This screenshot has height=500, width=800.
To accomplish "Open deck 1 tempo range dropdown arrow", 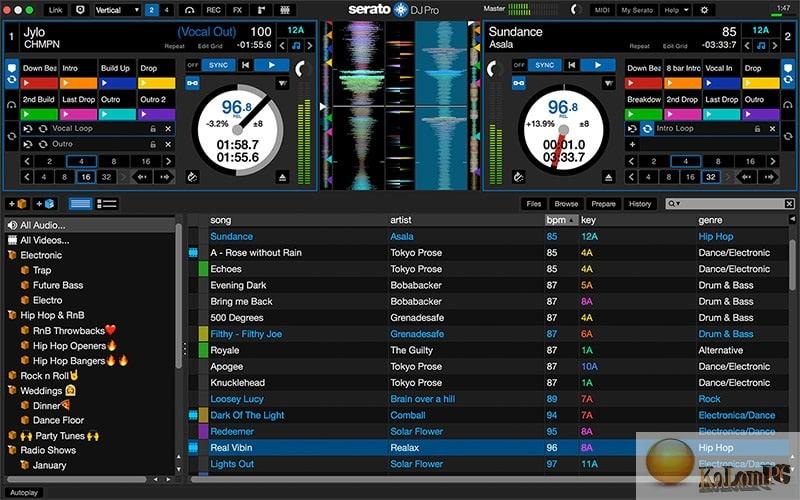I will (282, 83).
